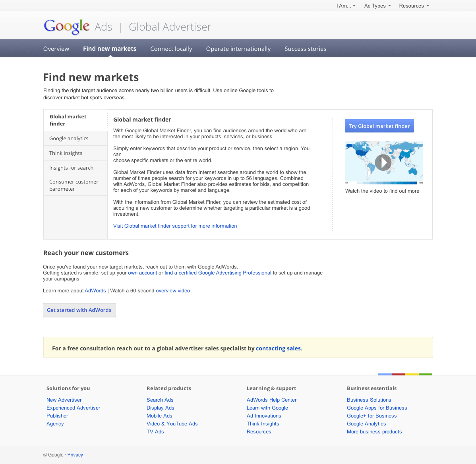Go to the Overview tab
This screenshot has height=464, width=476.
[x=56, y=49]
